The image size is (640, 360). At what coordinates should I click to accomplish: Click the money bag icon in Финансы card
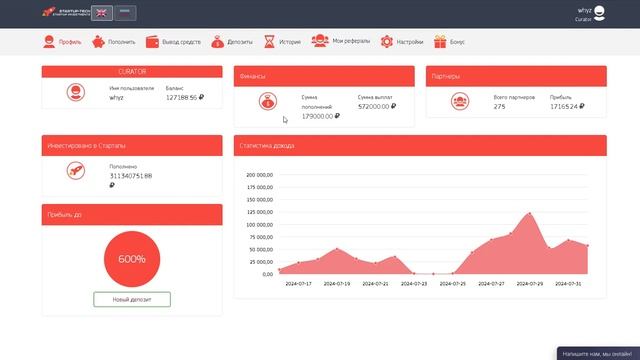pyautogui.click(x=268, y=101)
